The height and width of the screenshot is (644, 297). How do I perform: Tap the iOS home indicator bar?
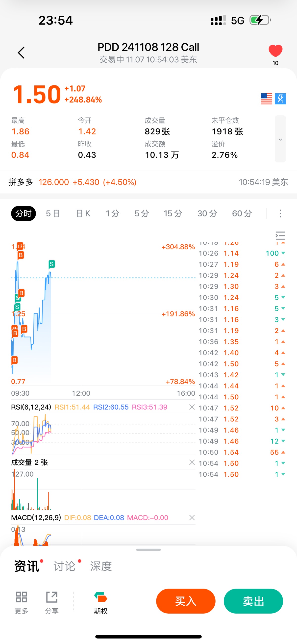coord(148,637)
